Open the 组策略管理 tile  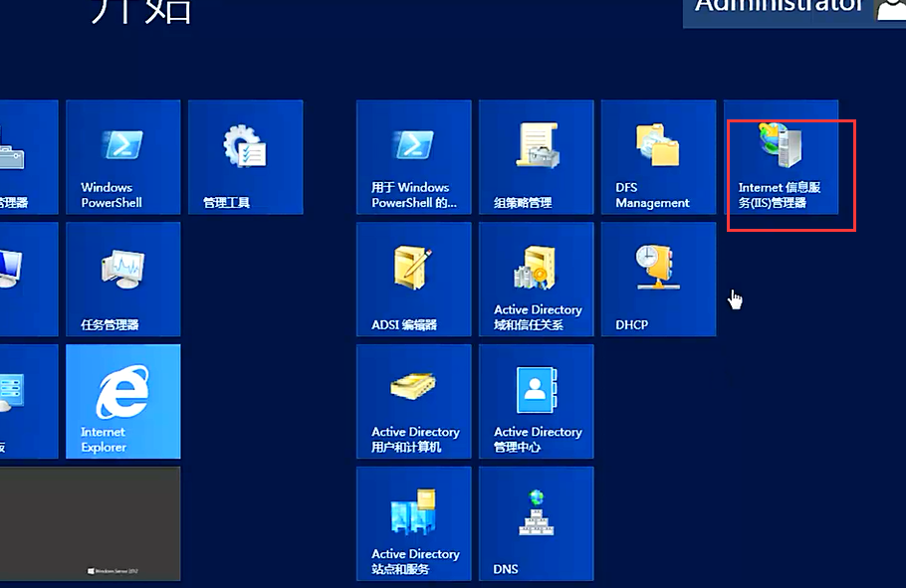(x=537, y=157)
